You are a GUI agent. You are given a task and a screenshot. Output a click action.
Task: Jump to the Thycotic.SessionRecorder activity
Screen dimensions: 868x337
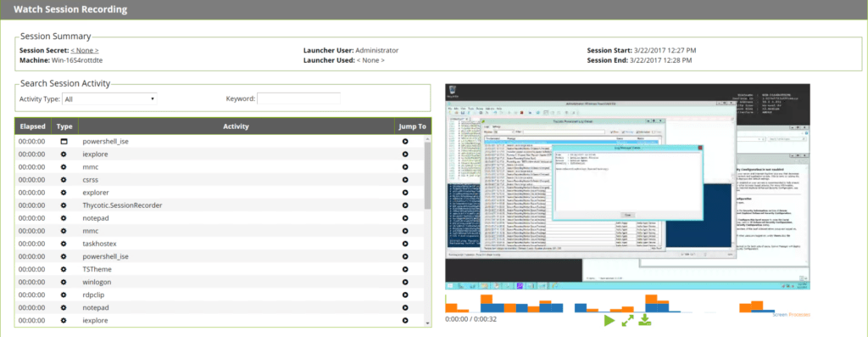pyautogui.click(x=405, y=205)
